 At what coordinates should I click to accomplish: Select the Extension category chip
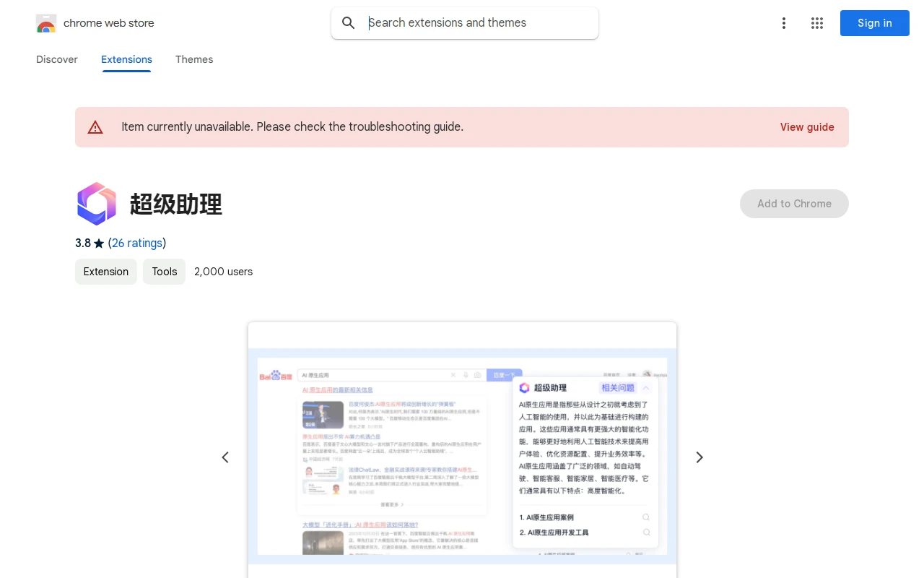(105, 272)
